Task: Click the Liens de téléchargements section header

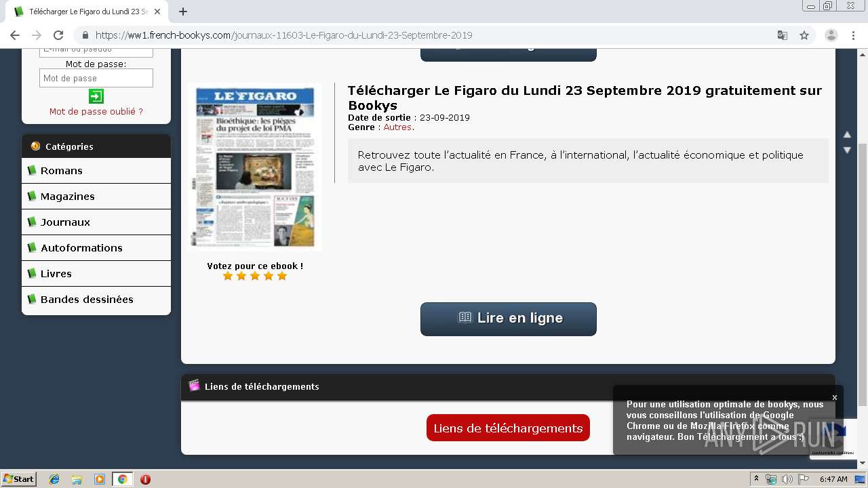Action: click(x=508, y=387)
